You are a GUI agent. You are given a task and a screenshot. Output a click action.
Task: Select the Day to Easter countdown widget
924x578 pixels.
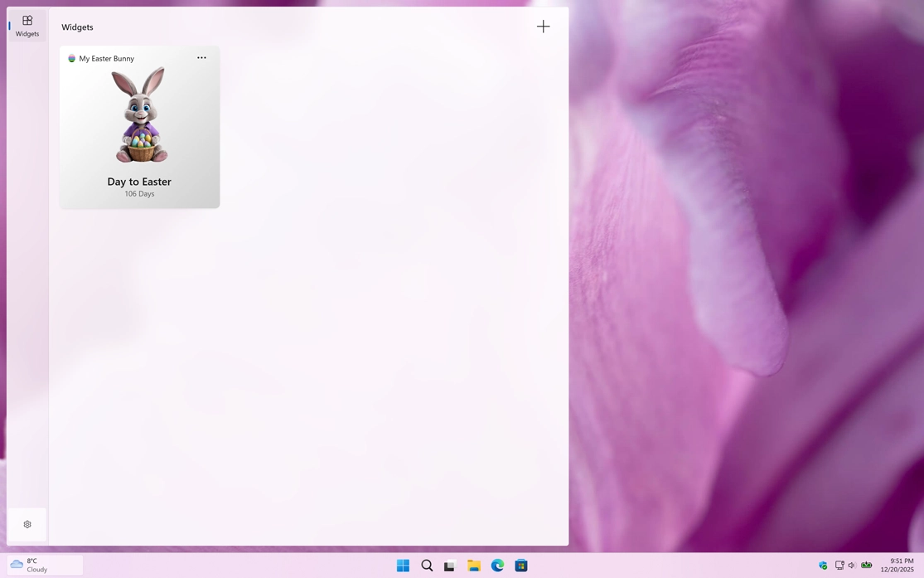point(138,127)
